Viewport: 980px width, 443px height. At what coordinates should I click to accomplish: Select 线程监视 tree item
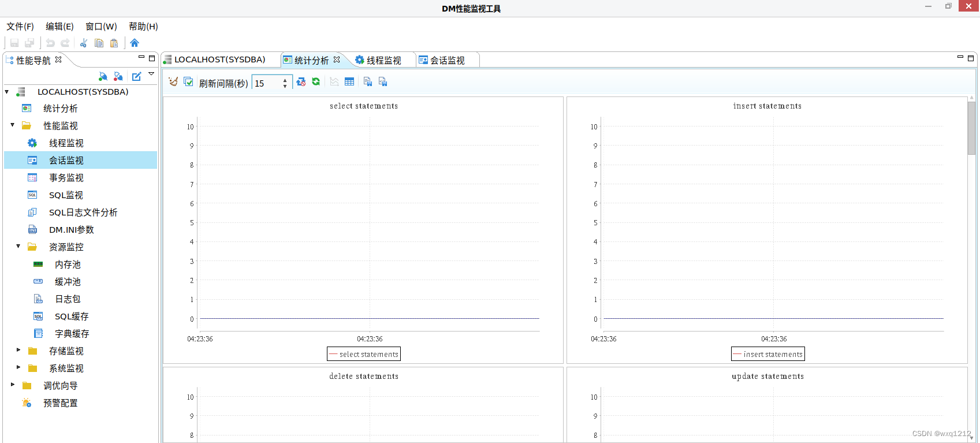66,143
